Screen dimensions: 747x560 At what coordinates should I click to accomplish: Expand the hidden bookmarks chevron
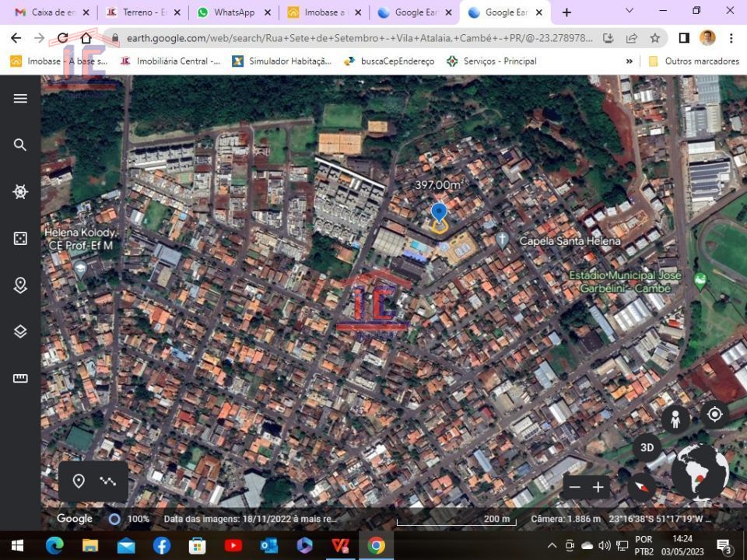click(630, 61)
